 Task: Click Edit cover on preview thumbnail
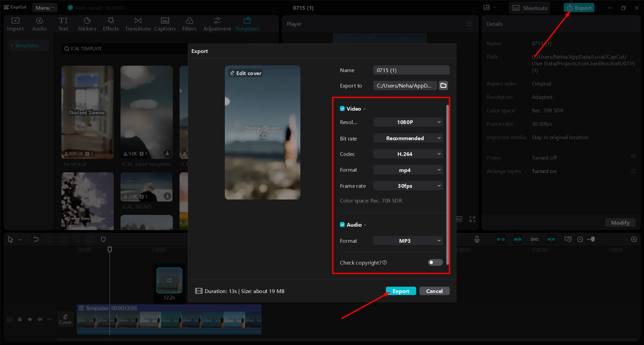pos(246,73)
